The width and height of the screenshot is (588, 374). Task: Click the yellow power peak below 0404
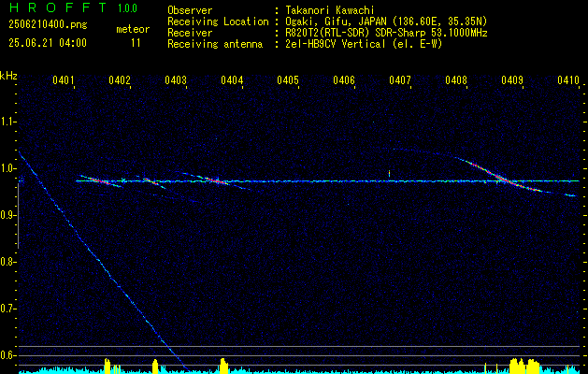223,366
